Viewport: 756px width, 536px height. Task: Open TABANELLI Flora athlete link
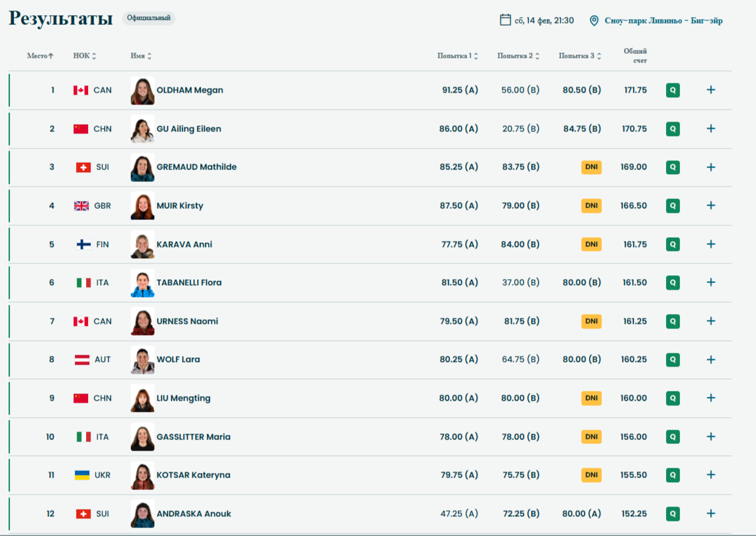click(189, 282)
